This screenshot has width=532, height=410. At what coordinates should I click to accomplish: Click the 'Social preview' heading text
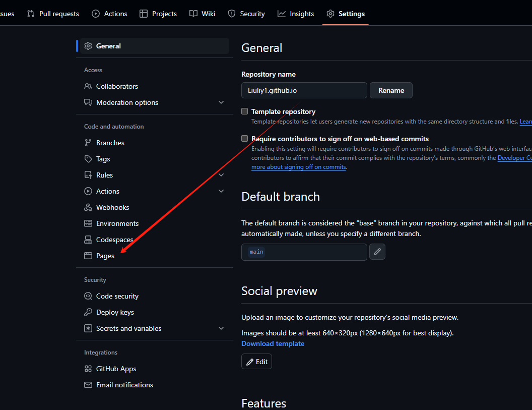[279, 291]
